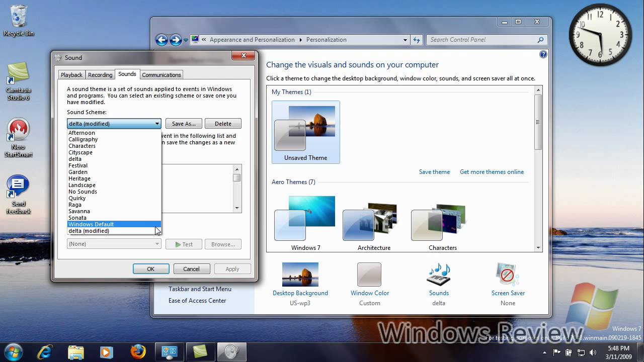Click Cancel in the Sound dialog
644x362 pixels.
pos(191,269)
